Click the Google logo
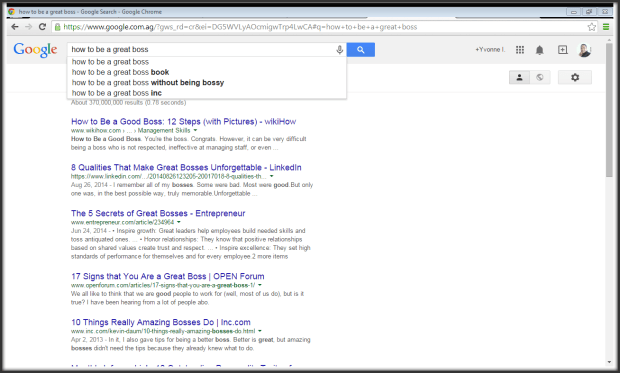The width and height of the screenshot is (620, 373). 35,50
